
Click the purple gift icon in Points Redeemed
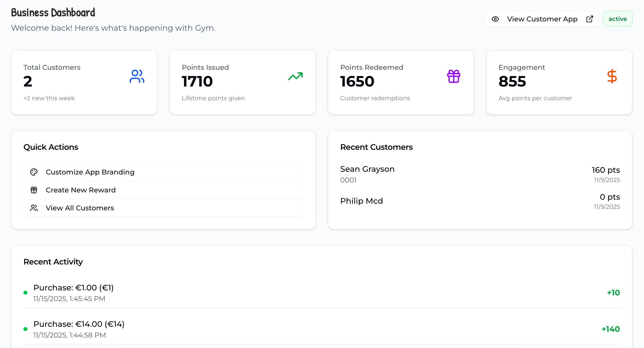click(453, 76)
